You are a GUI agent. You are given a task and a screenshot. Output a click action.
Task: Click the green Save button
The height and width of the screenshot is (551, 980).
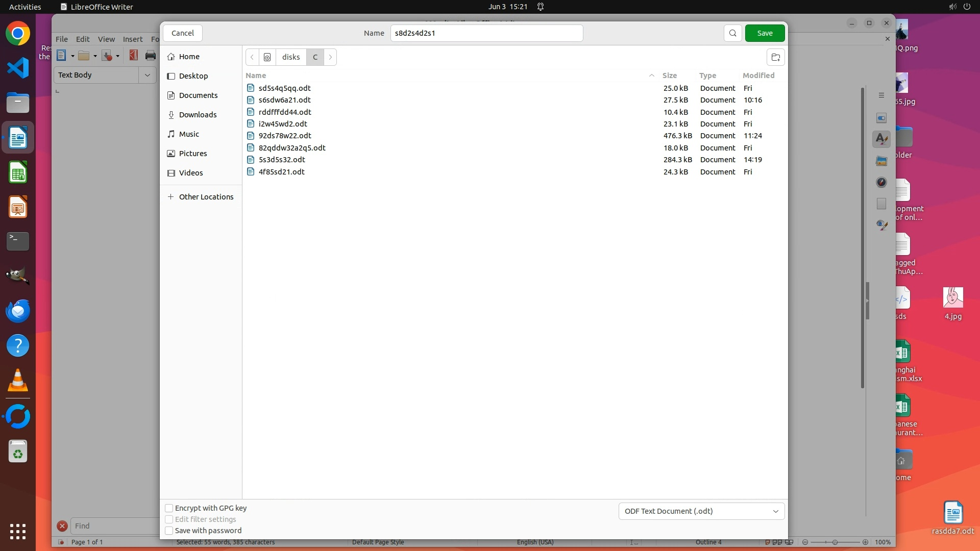tap(765, 33)
